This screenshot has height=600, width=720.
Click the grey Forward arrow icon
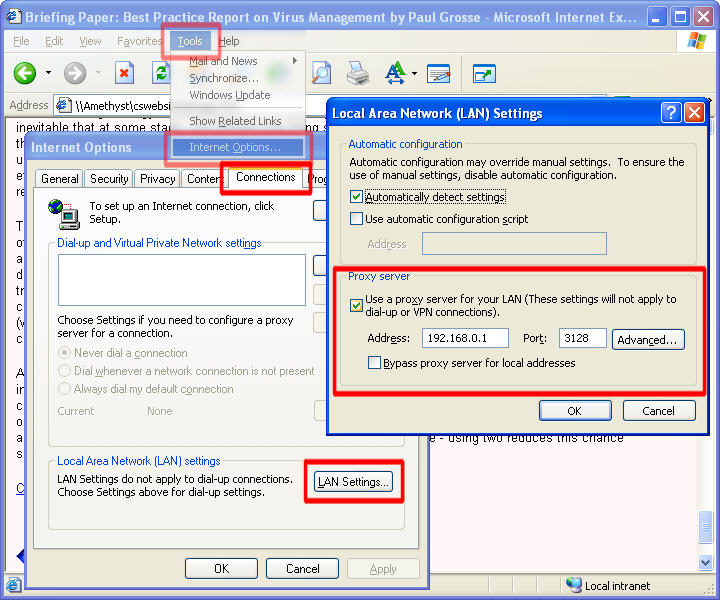point(75,73)
